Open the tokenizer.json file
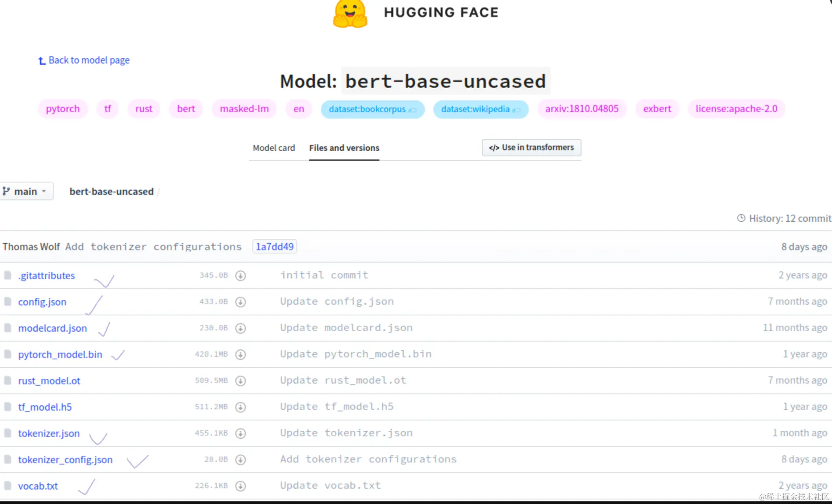 (x=49, y=433)
